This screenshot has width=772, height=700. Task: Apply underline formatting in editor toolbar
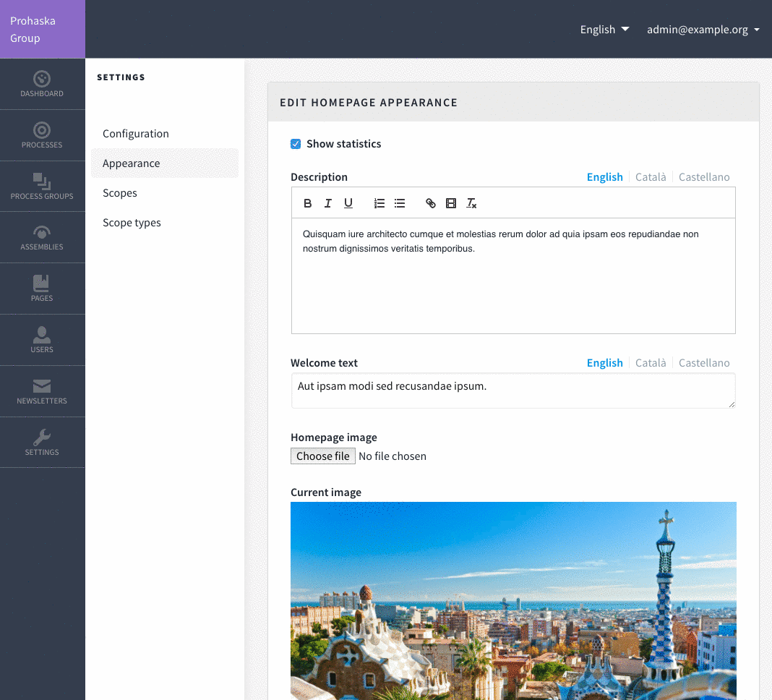point(348,203)
